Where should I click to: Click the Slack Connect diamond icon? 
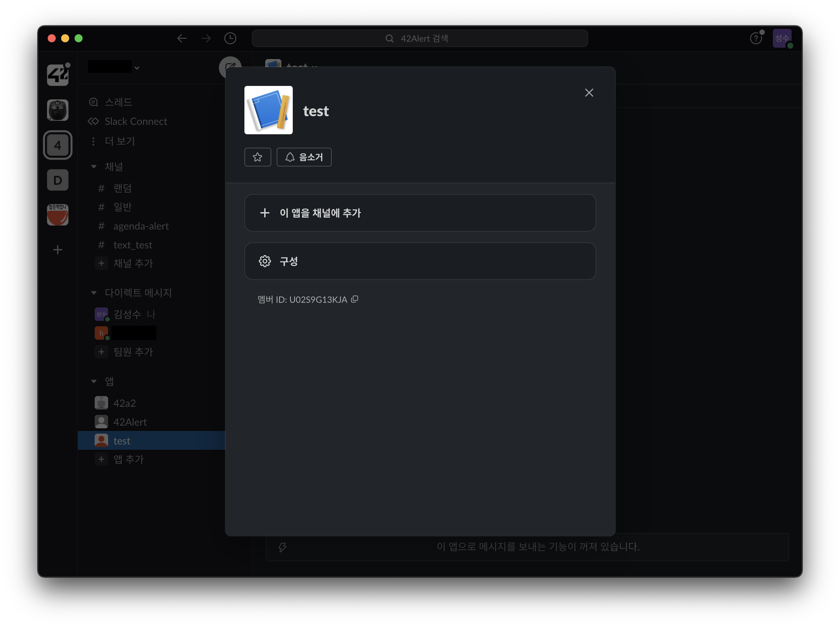click(94, 122)
